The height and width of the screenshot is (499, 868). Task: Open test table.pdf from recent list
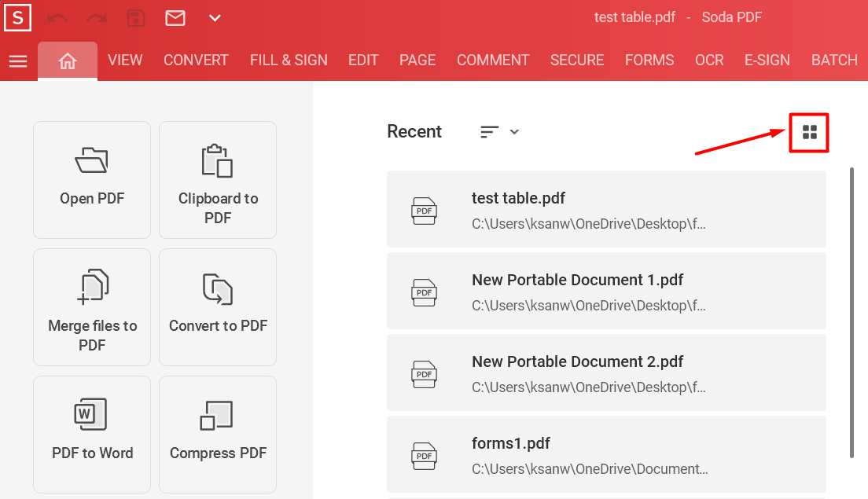coord(606,208)
